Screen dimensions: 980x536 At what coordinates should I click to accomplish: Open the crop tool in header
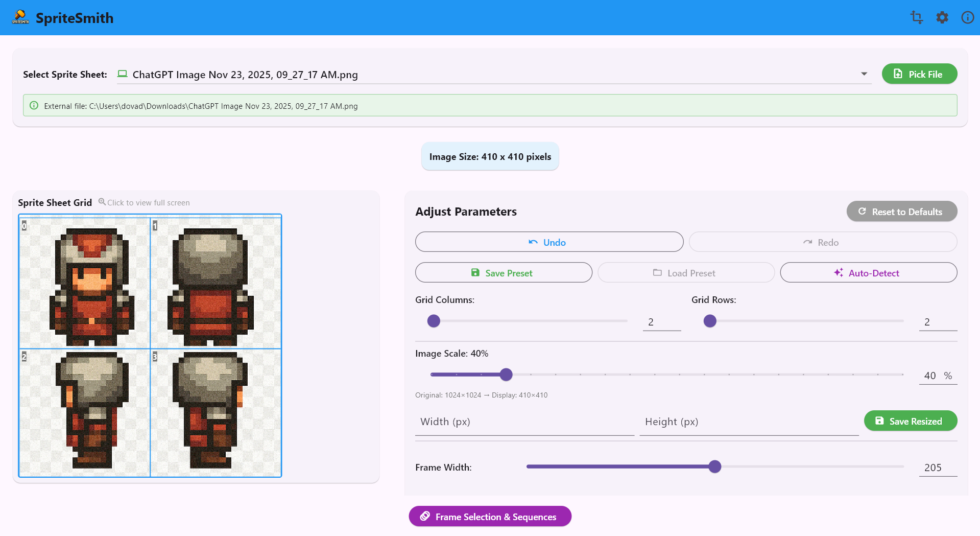917,17
